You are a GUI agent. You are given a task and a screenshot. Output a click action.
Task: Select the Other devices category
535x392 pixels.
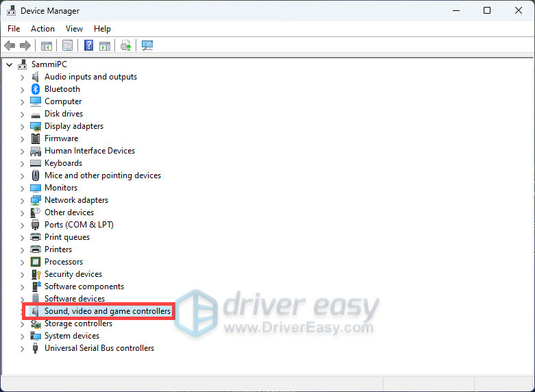(x=69, y=212)
